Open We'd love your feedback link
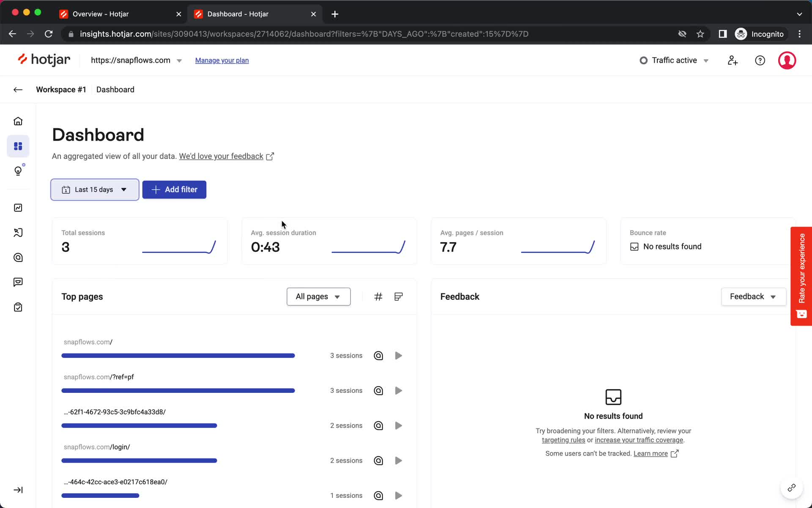 (226, 156)
